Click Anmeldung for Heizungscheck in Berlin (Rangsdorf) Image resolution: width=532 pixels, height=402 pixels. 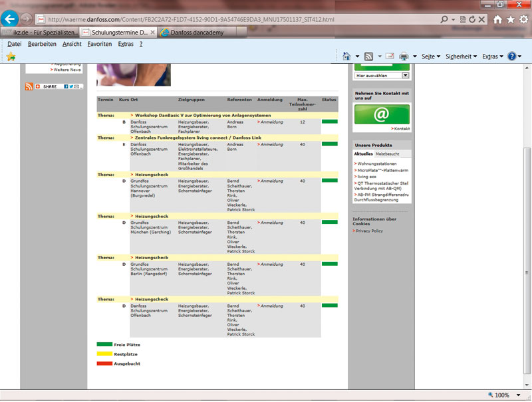point(270,264)
